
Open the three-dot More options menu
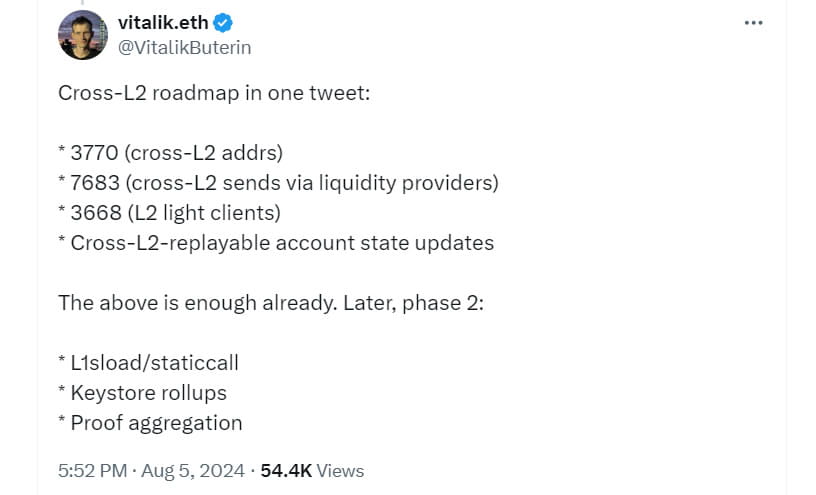754,22
